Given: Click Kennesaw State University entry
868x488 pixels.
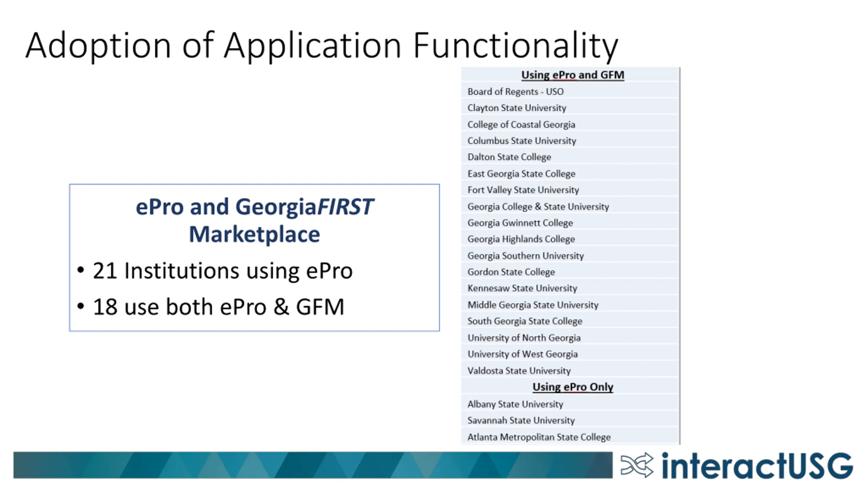Looking at the screenshot, I should tap(522, 288).
